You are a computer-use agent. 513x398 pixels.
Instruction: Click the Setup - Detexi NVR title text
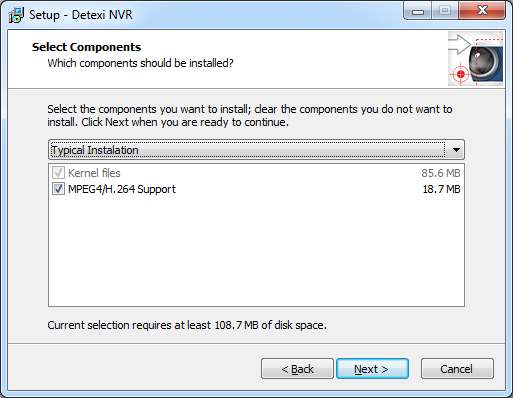point(81,15)
